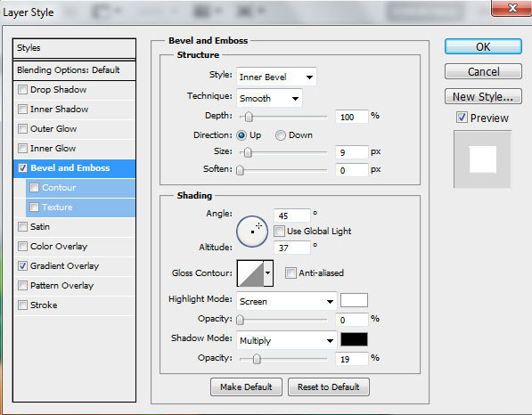
Task: Select the Down direction radio button
Action: [280, 135]
